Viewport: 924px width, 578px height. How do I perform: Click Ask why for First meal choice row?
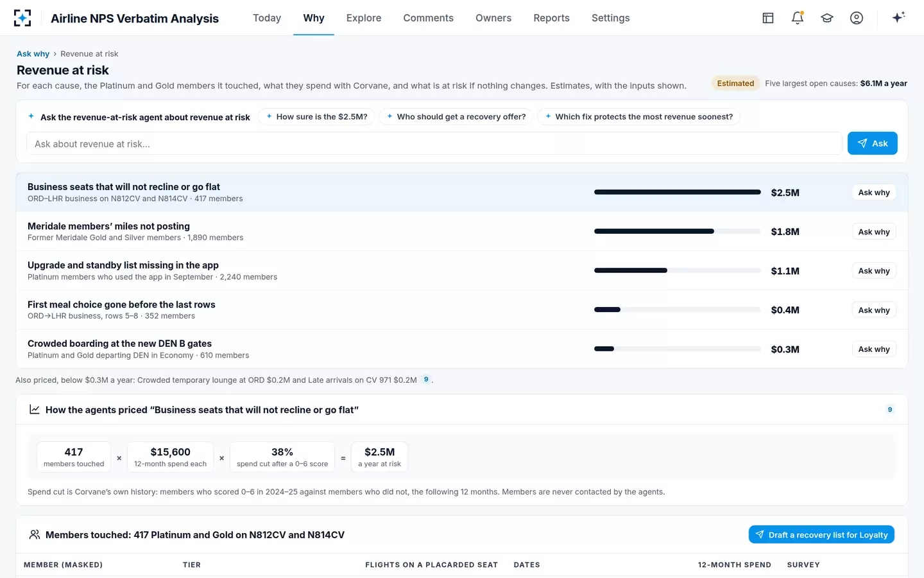pos(874,310)
